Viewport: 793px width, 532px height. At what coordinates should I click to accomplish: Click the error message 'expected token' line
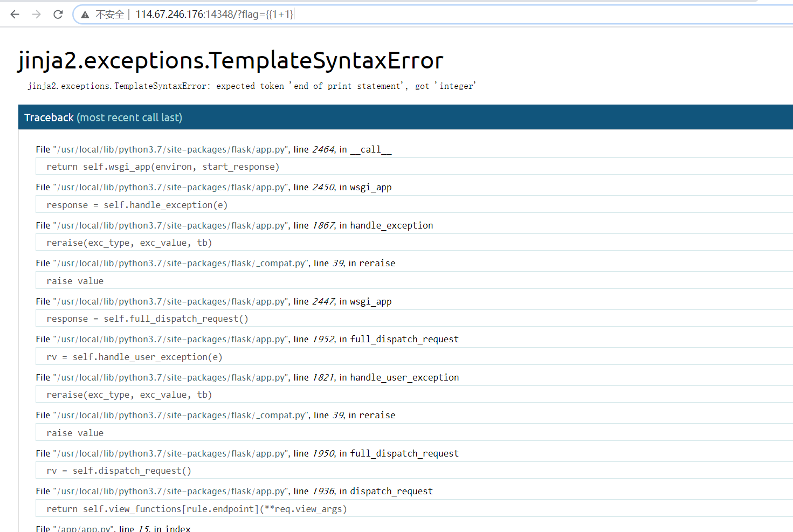(252, 86)
